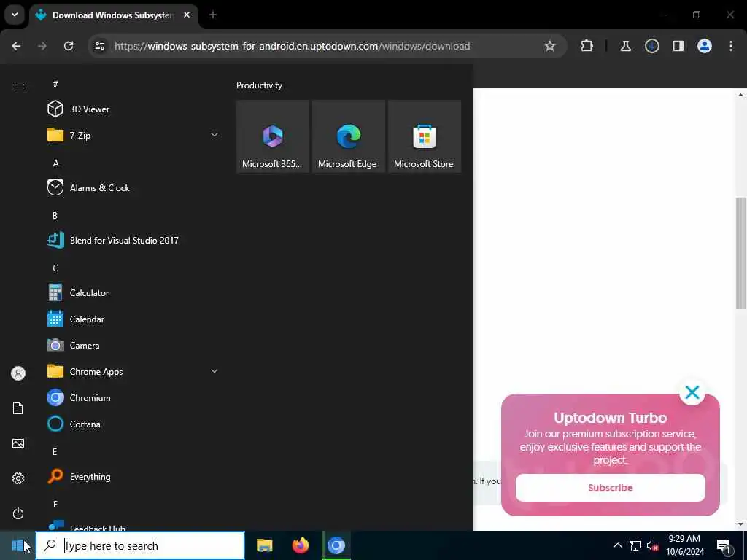Open the Extensions puzzle icon
The width and height of the screenshot is (747, 560).
click(587, 46)
